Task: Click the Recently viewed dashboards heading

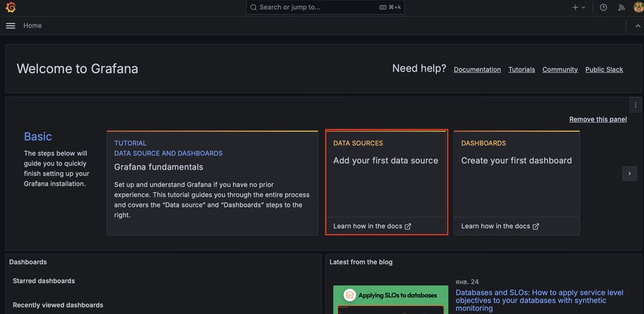Action: pyautogui.click(x=58, y=305)
